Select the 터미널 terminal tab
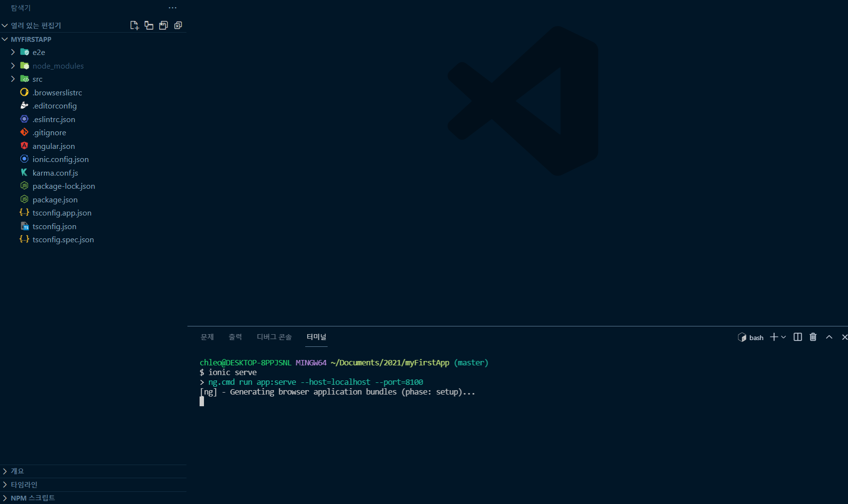This screenshot has height=504, width=848. click(x=316, y=337)
